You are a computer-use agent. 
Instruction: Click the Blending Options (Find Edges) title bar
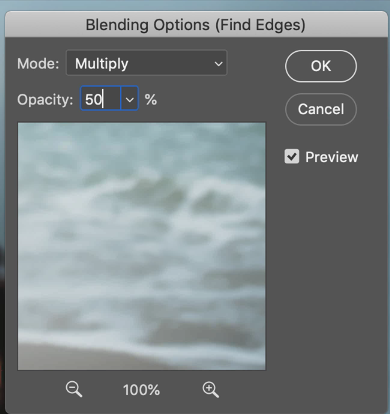click(195, 25)
